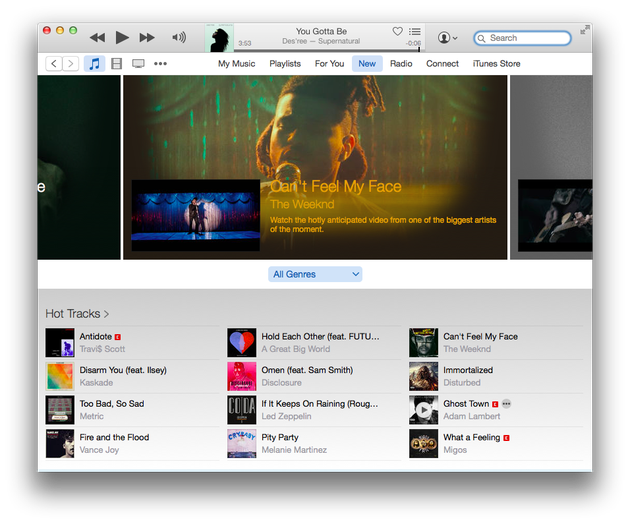Image resolution: width=630 pixels, height=524 pixels.
Task: Open the Can't Feel My Face banner title
Action: tap(335, 186)
